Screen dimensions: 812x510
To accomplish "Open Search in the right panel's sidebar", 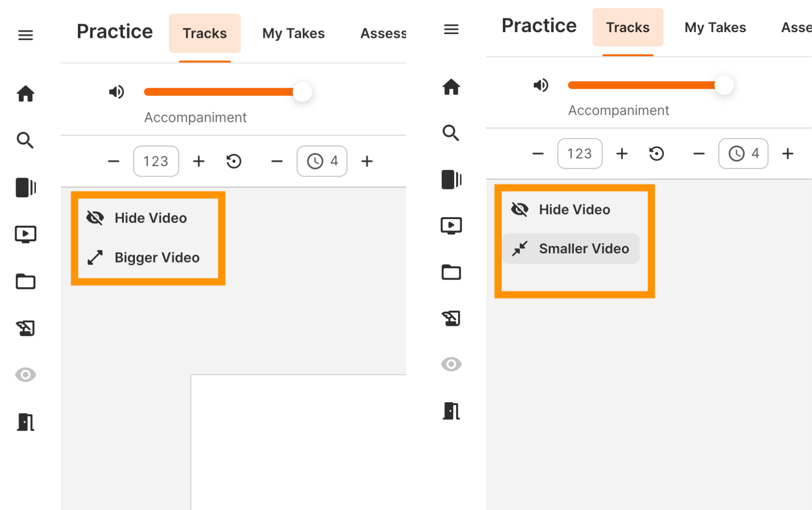I will pyautogui.click(x=451, y=133).
